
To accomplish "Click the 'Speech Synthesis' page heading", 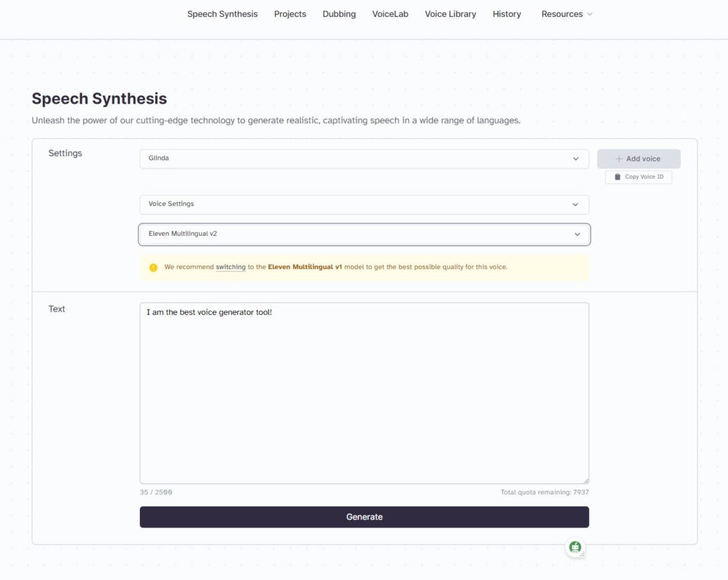I will [100, 98].
